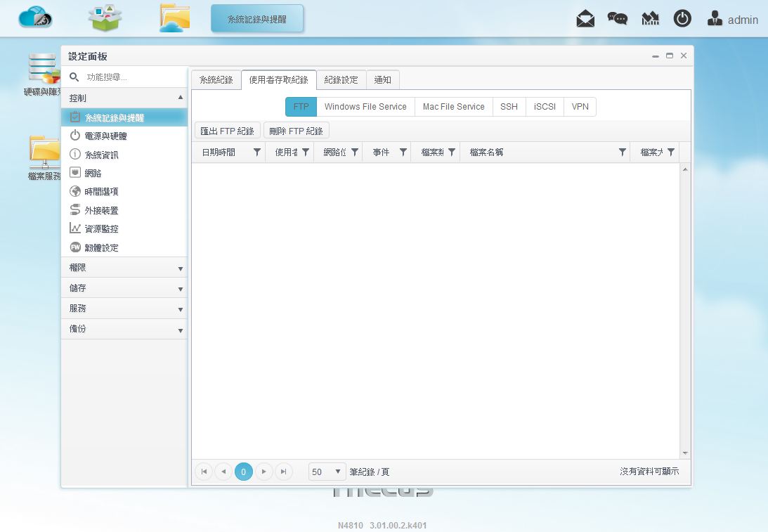Select the FTP log type
Viewport: 768px width, 532px height.
coord(301,107)
